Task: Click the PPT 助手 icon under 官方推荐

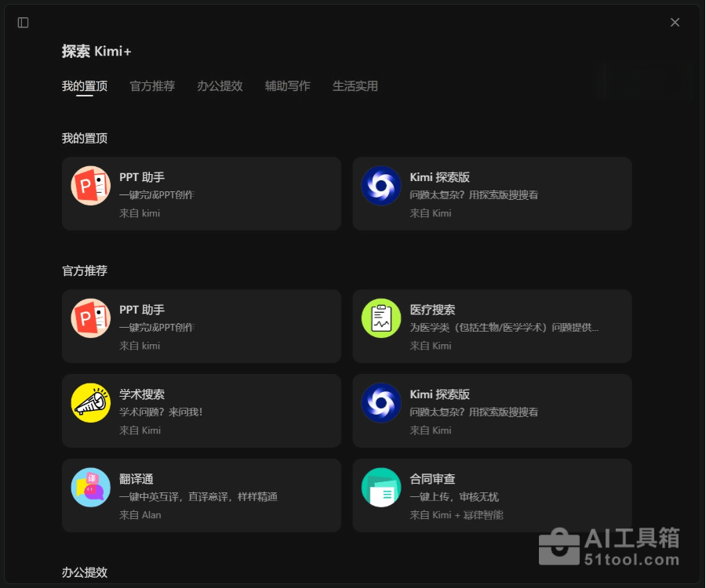Action: (x=90, y=318)
